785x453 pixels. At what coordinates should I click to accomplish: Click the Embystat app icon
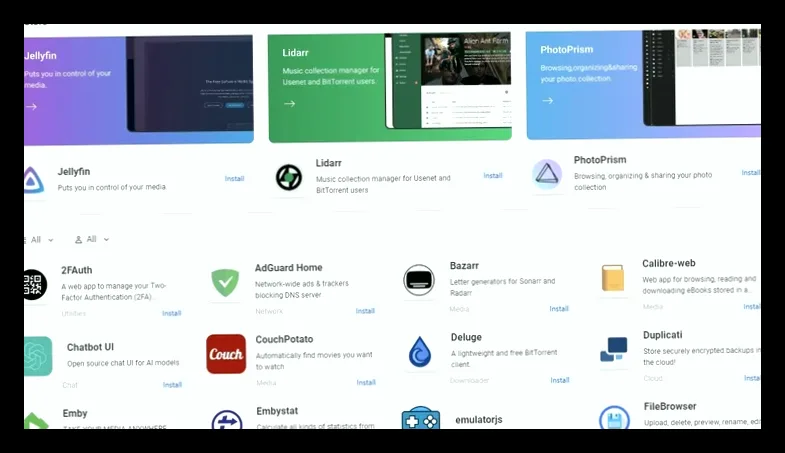tap(227, 420)
